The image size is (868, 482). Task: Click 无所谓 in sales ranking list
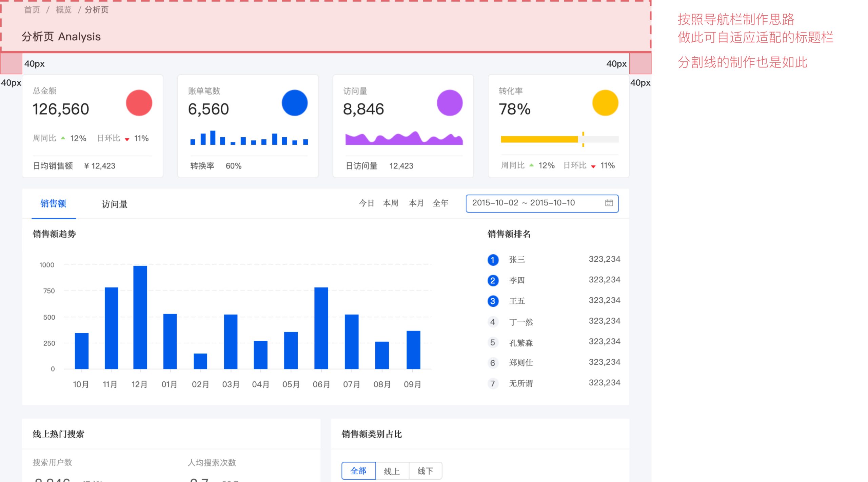tap(521, 383)
